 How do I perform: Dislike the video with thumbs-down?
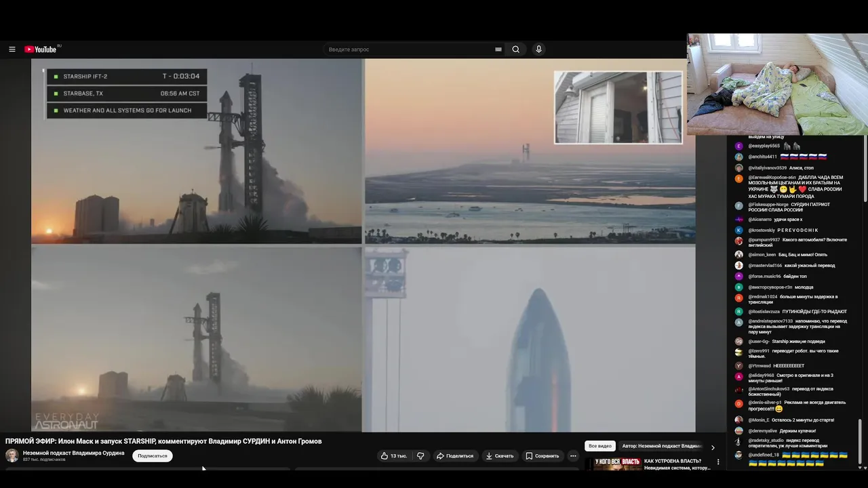tap(420, 456)
